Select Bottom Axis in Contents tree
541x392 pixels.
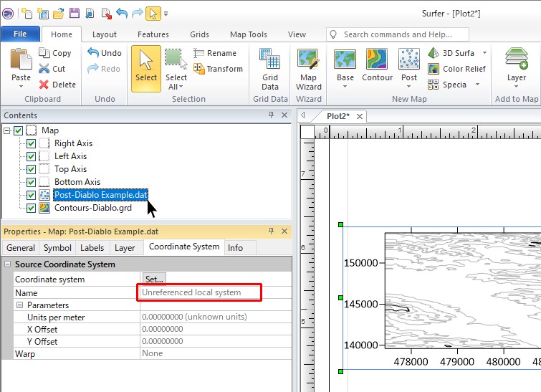[77, 182]
